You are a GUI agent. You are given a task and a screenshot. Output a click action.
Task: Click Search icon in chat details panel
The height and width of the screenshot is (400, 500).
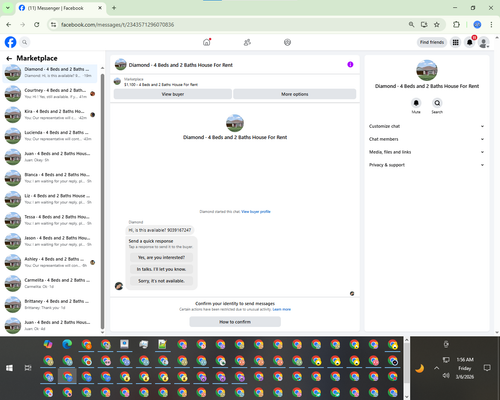coord(437,103)
